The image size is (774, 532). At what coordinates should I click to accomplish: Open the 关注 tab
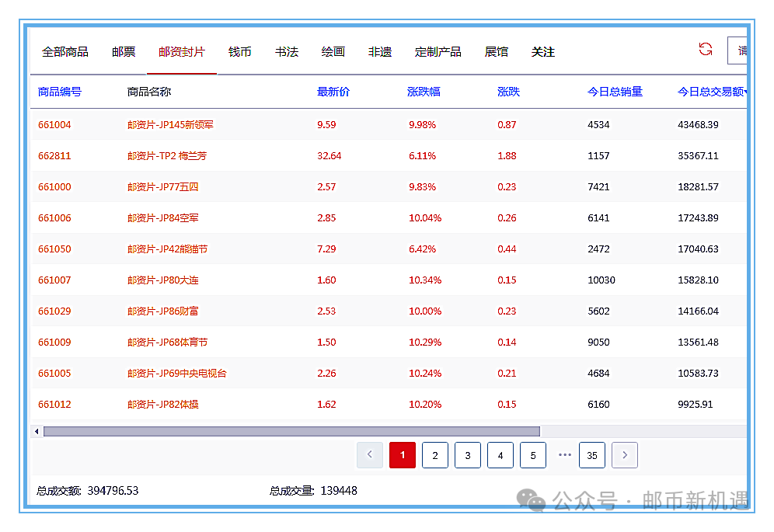pos(543,52)
